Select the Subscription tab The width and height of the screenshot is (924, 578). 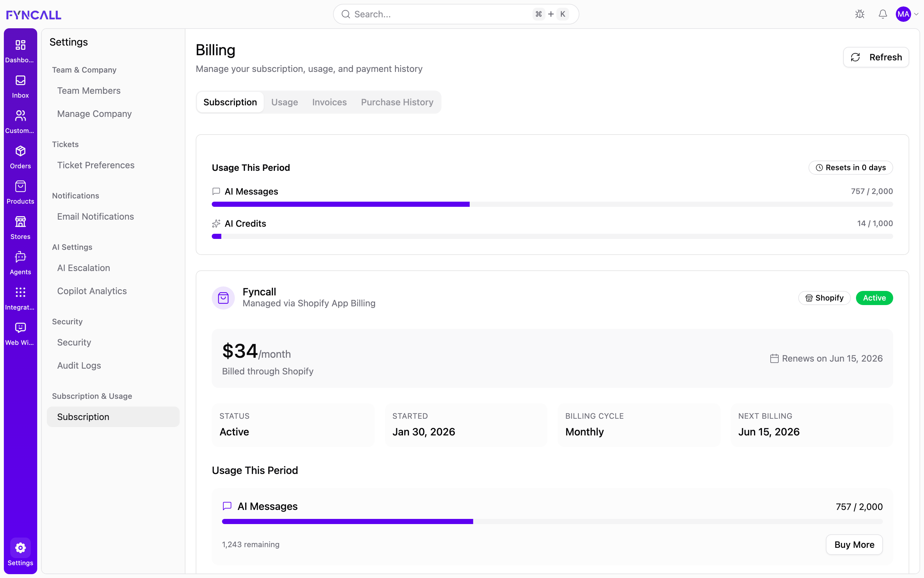point(230,102)
